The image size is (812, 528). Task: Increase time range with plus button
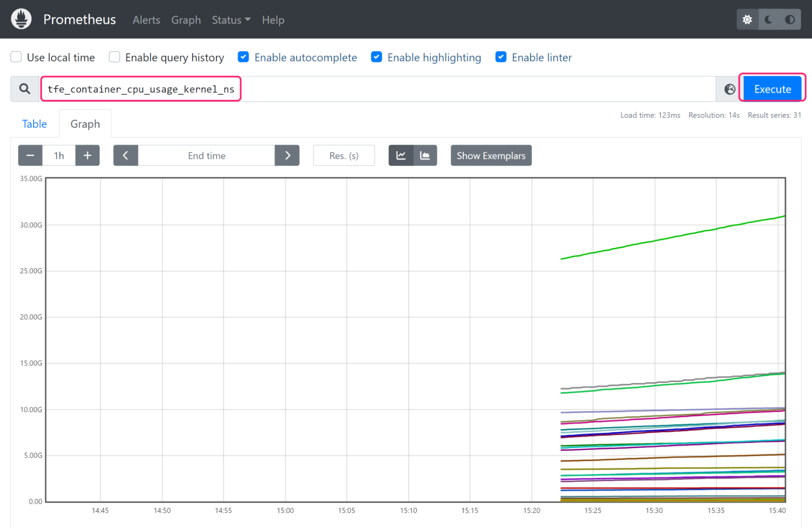pos(87,155)
